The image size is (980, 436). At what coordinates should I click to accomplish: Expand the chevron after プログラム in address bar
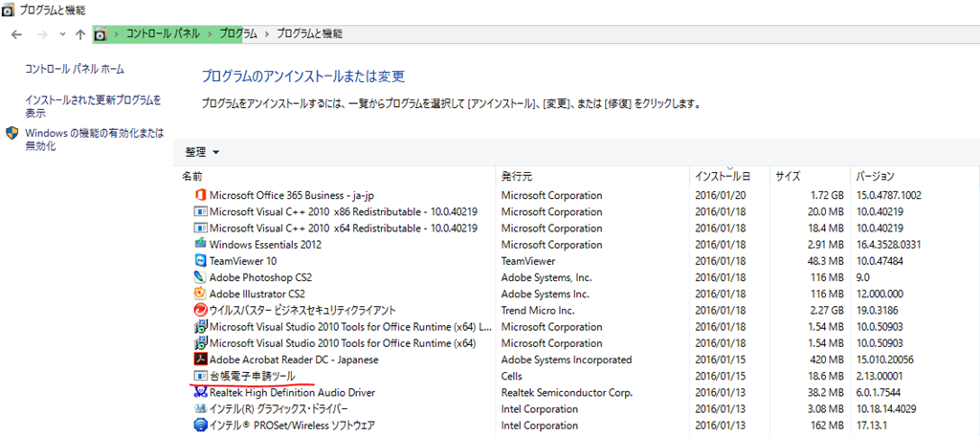click(267, 34)
